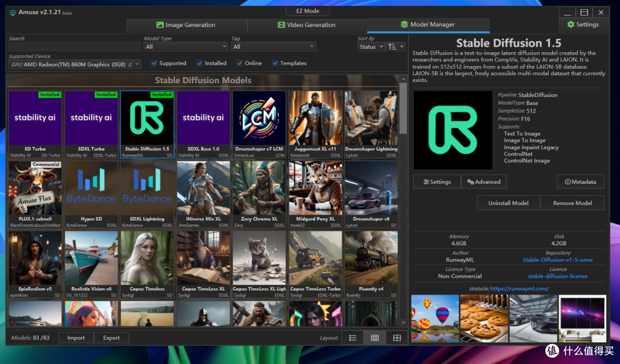Screen dimensions: 620x364
Task: Select the medium grid layout icon
Action: (x=375, y=338)
